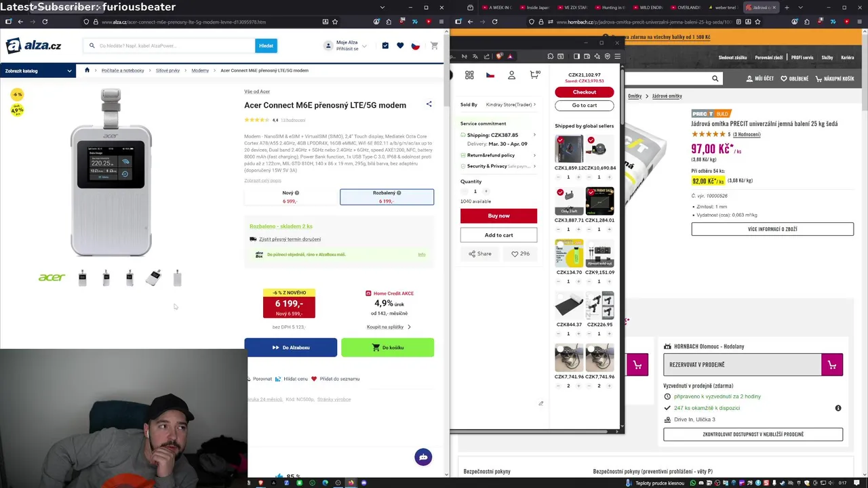The image size is (868, 488).
Task: Select angled modem thumbnail in Alza product gallery
Action: pyautogui.click(x=154, y=277)
